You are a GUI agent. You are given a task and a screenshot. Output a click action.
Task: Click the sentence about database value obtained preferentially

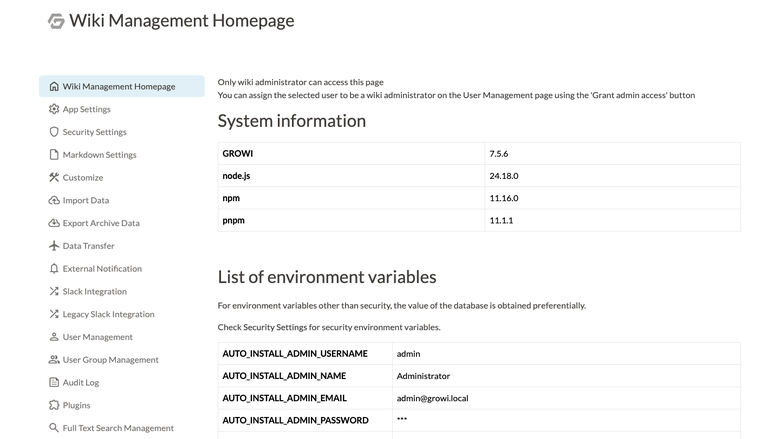[x=402, y=305]
